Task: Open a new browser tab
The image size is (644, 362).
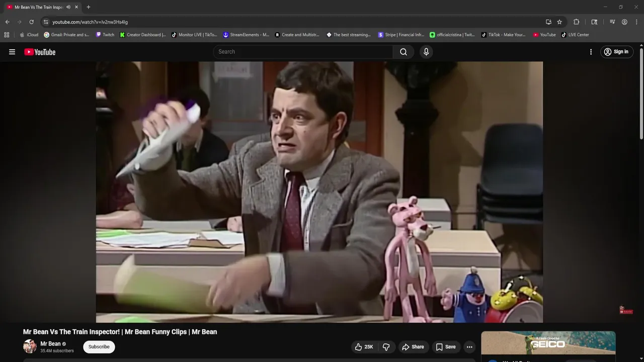Action: coord(89,7)
